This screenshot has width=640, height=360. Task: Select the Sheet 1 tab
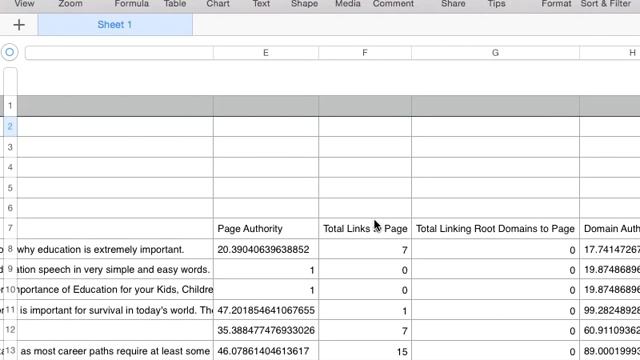click(115, 24)
